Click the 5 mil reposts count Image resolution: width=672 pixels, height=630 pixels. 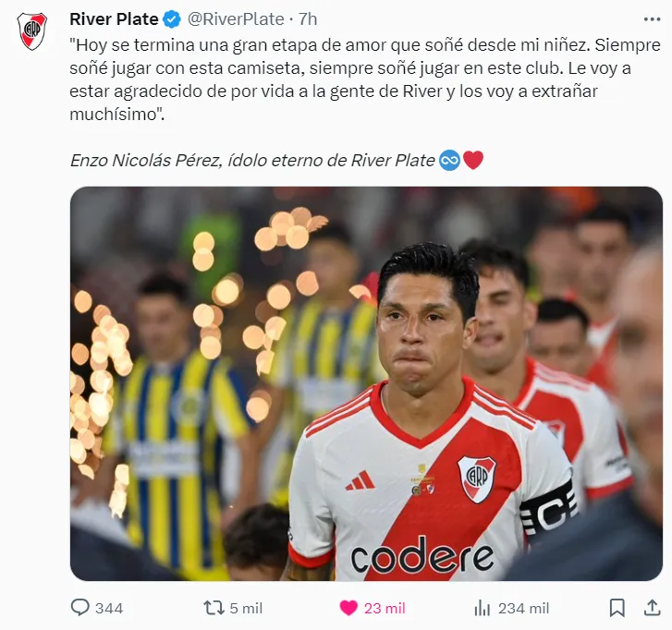[x=246, y=608]
